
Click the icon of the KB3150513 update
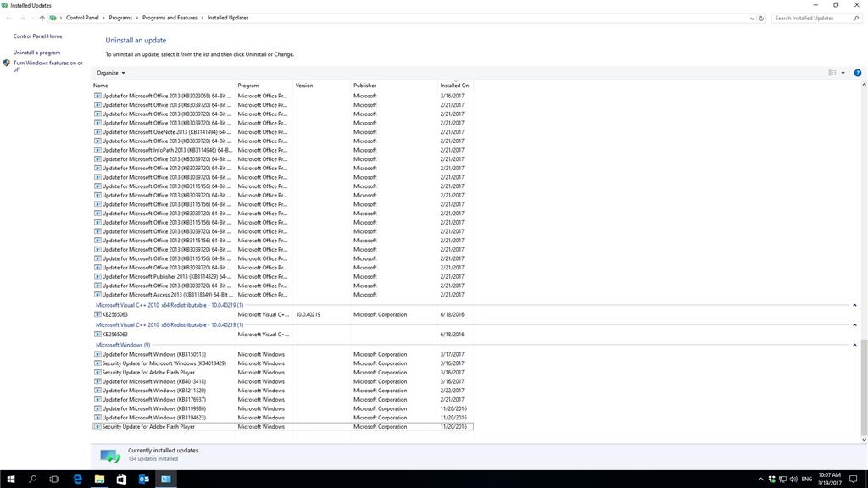tap(97, 355)
